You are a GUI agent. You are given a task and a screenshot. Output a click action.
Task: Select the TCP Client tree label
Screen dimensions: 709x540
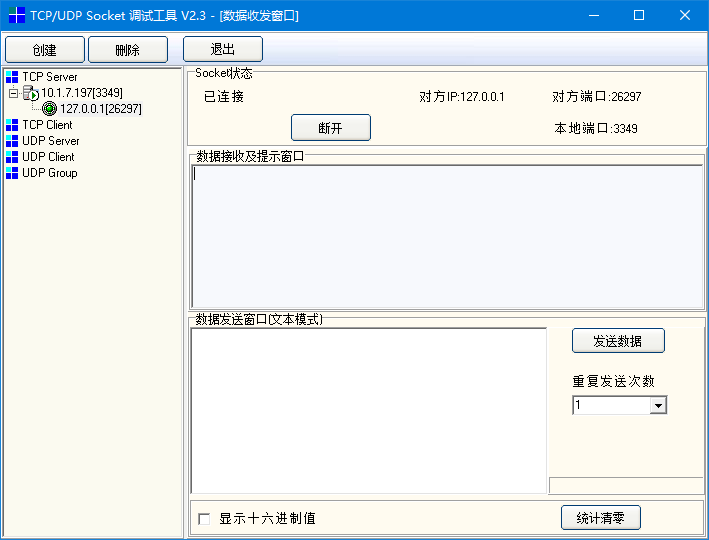[47, 125]
